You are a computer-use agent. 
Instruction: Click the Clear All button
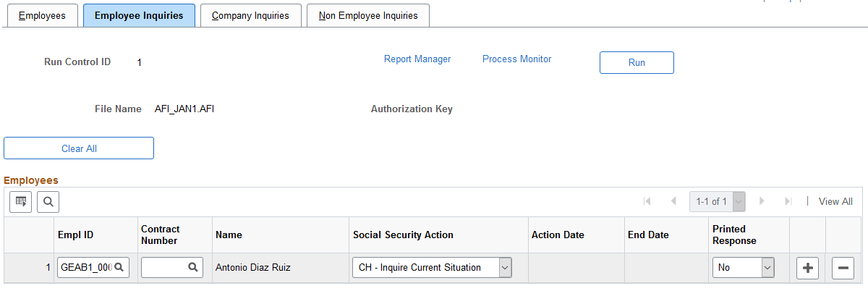click(79, 148)
